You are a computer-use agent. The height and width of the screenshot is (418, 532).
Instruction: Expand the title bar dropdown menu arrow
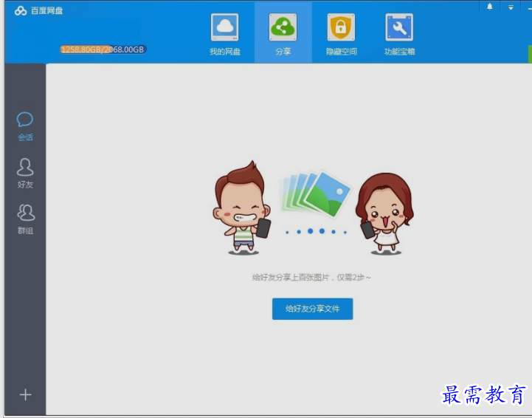[x=511, y=7]
